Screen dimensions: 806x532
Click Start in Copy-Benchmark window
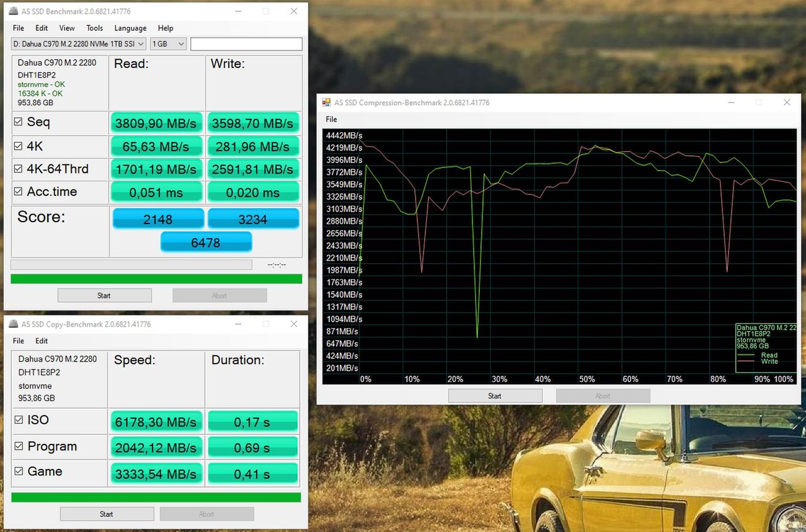coord(107,514)
